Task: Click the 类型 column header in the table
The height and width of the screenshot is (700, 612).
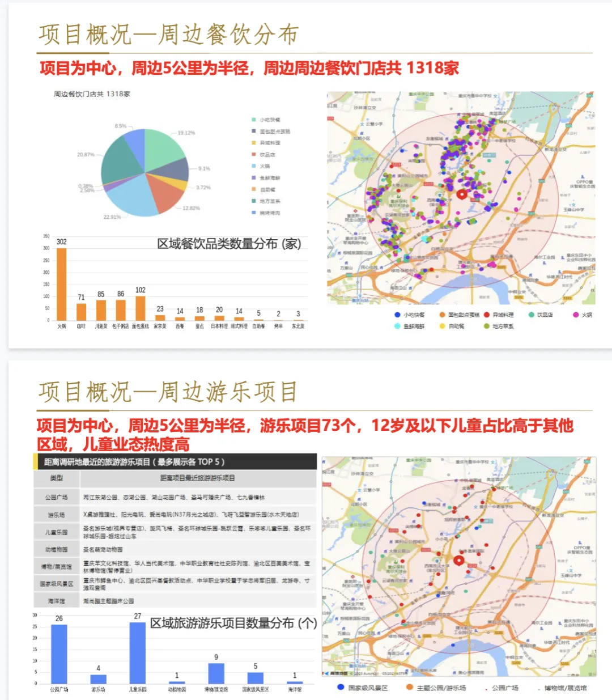Action: pos(57,478)
